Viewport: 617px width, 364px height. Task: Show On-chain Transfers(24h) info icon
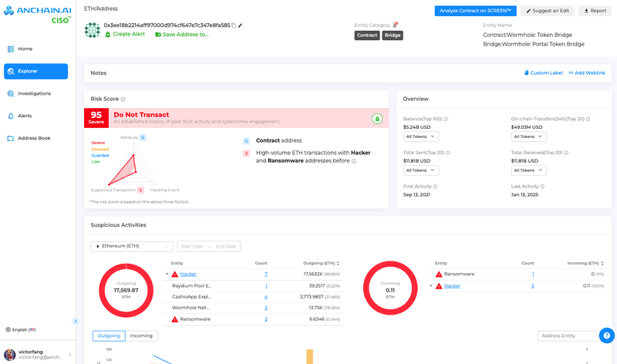pos(588,119)
